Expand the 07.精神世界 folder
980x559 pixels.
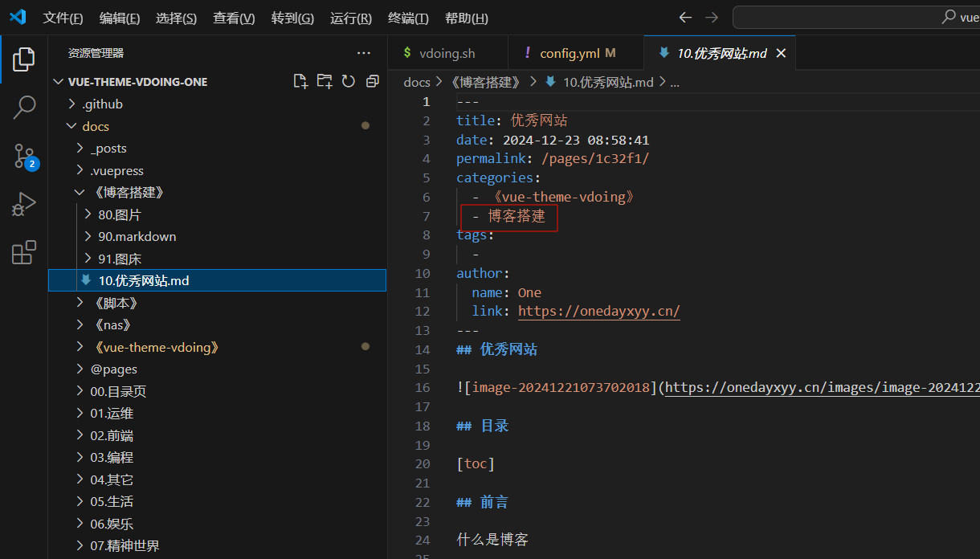[x=218, y=546]
